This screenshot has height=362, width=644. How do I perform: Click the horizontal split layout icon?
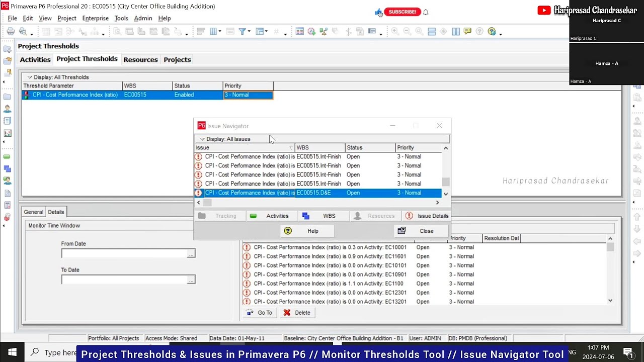coord(431,31)
